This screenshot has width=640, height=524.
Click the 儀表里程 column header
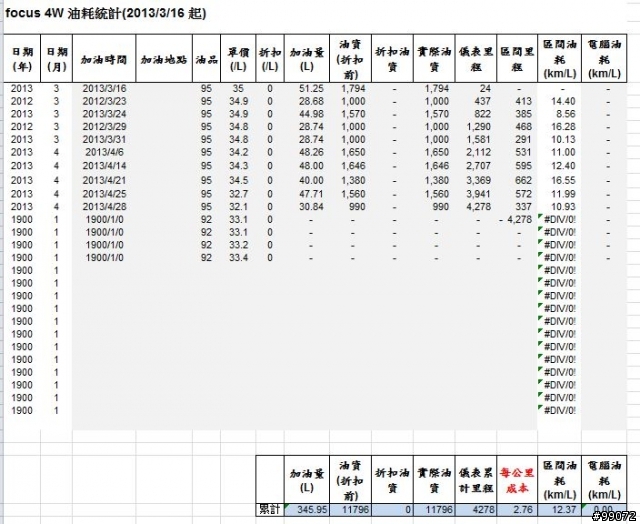(476, 59)
